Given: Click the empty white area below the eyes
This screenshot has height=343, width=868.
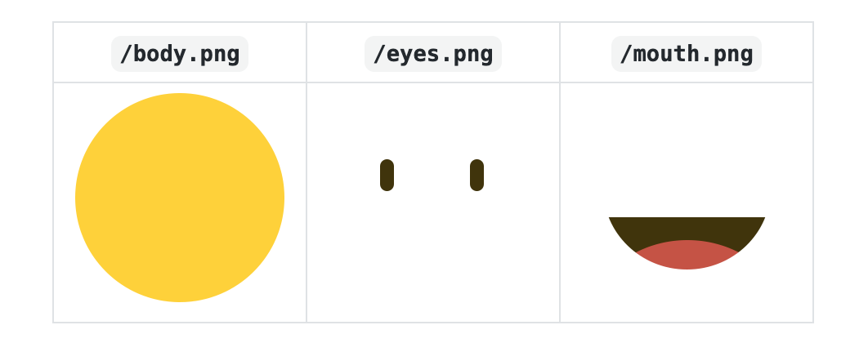Looking at the screenshot, I should click(433, 261).
